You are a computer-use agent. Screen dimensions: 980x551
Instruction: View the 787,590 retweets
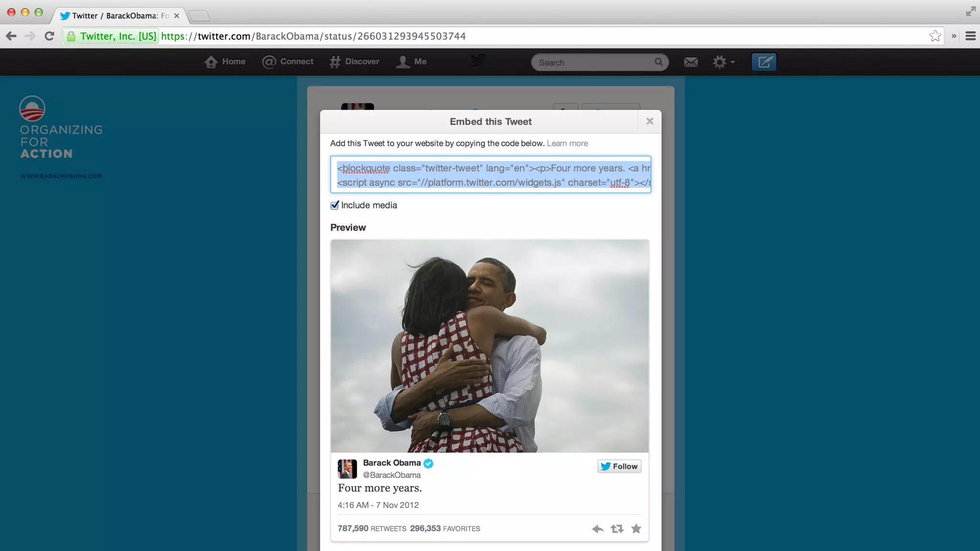(x=372, y=529)
